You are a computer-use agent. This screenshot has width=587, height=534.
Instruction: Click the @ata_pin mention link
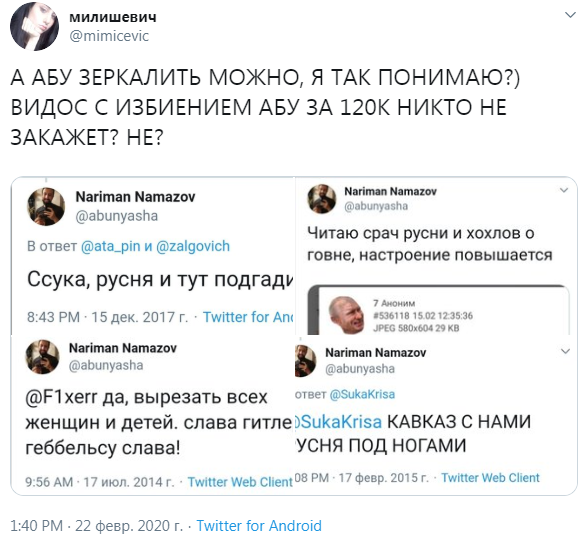coord(110,246)
